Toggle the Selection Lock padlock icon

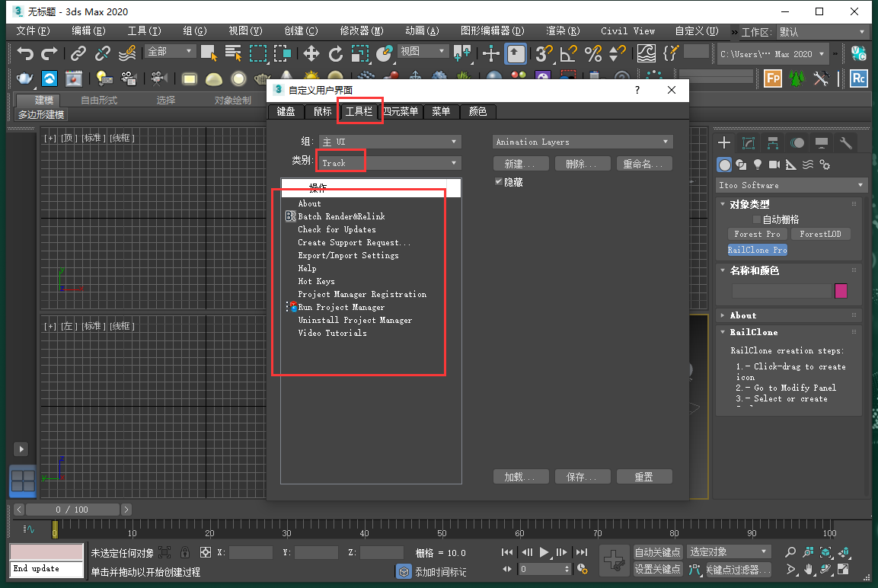click(x=185, y=552)
